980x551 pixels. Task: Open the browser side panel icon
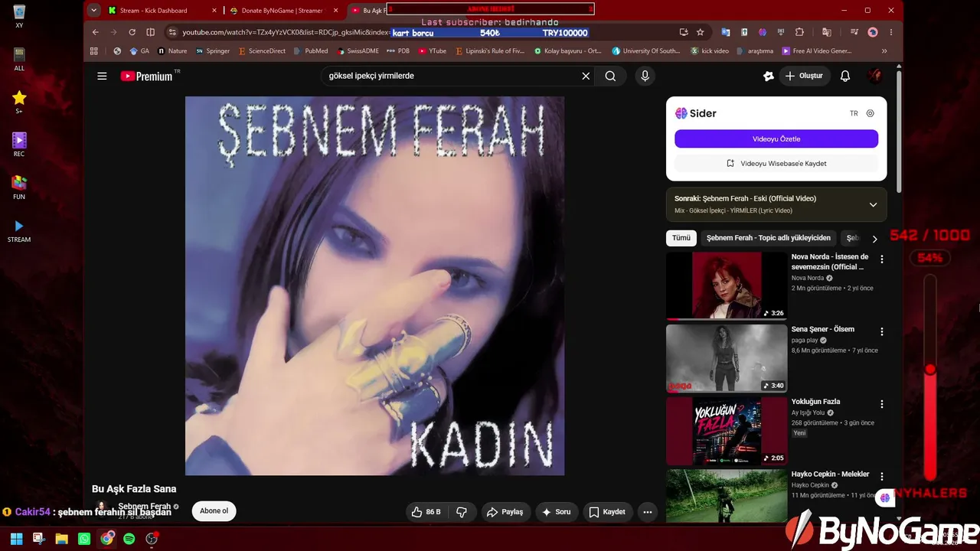click(x=150, y=32)
